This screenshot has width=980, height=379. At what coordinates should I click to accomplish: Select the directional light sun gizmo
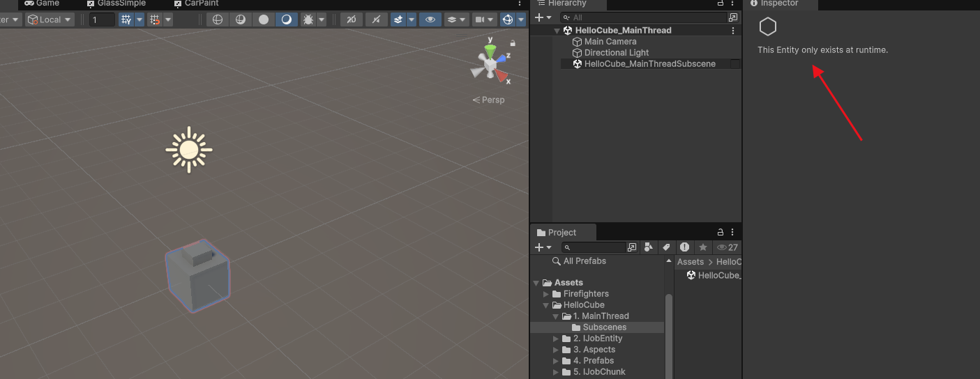pos(189,150)
